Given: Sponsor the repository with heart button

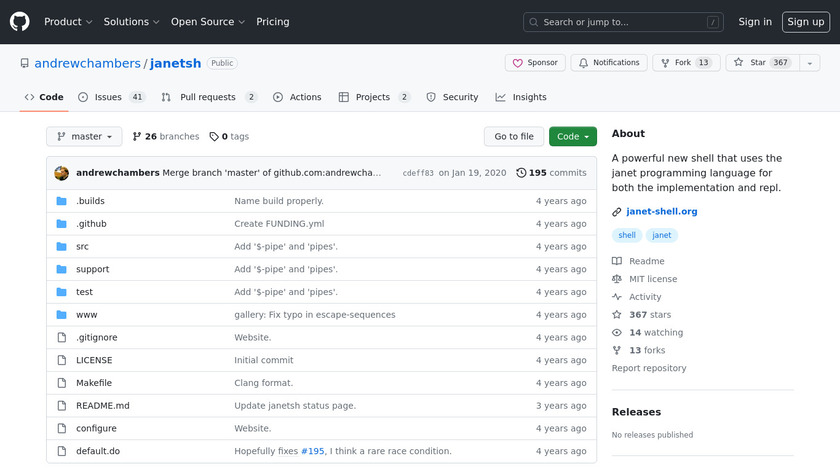Looking at the screenshot, I should coord(535,63).
